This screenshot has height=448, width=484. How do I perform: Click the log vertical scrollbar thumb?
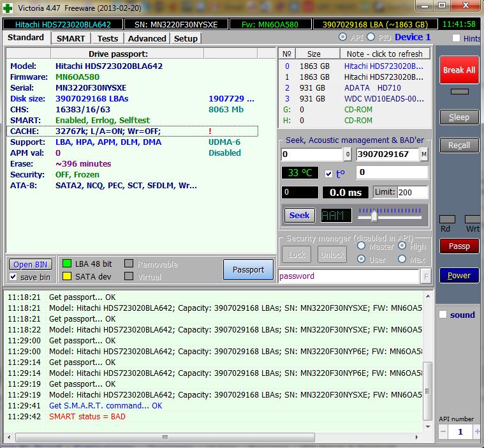click(427, 391)
